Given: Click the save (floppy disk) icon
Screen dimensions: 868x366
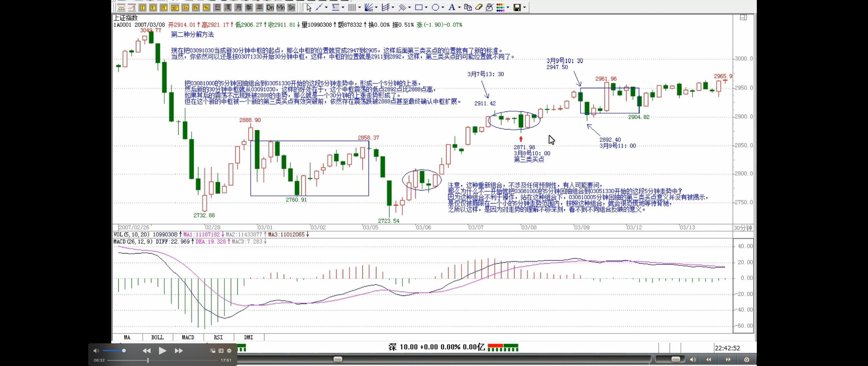Looking at the screenshot, I should (517, 7).
